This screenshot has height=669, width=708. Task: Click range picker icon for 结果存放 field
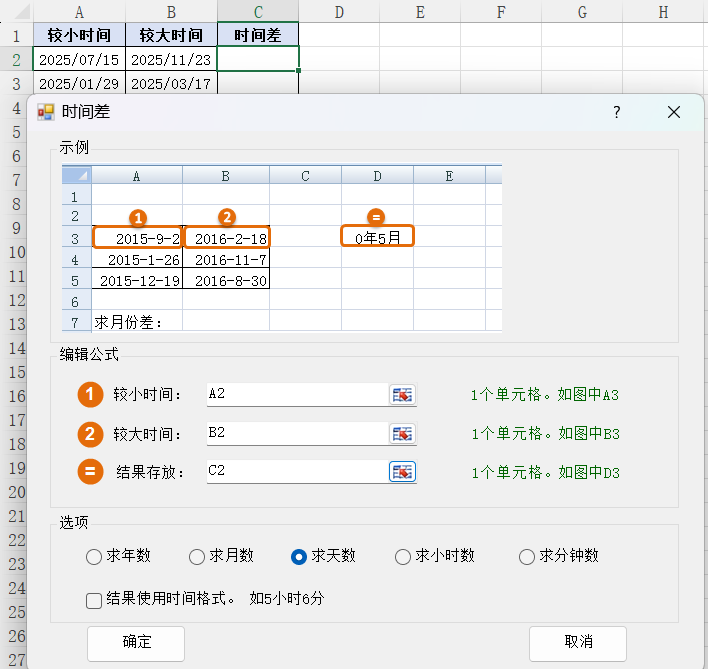pyautogui.click(x=402, y=472)
